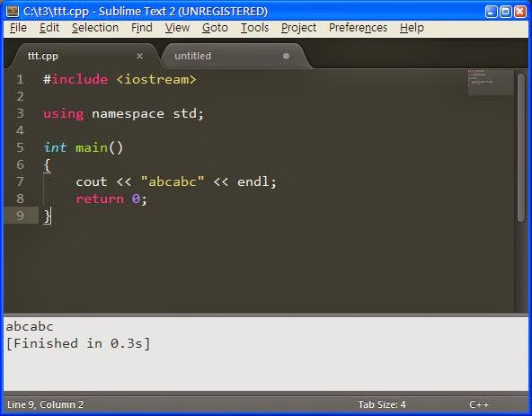Click the "abcabc" string literal
The height and width of the screenshot is (416, 532).
pyautogui.click(x=173, y=181)
